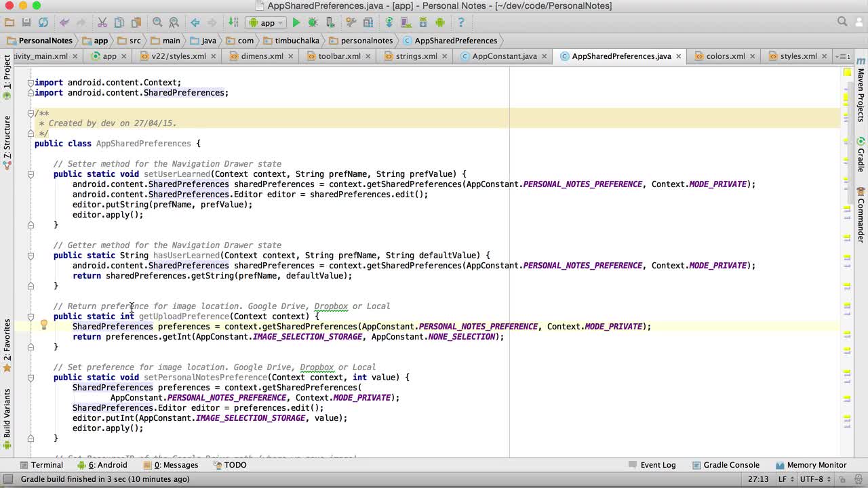Open the UTF-8 encoding selector
This screenshot has width=868, height=488.
click(x=814, y=479)
